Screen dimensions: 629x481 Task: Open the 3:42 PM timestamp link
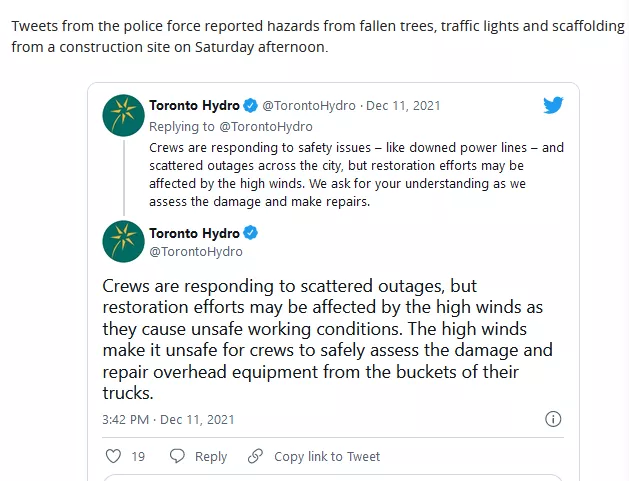[x=168, y=420]
